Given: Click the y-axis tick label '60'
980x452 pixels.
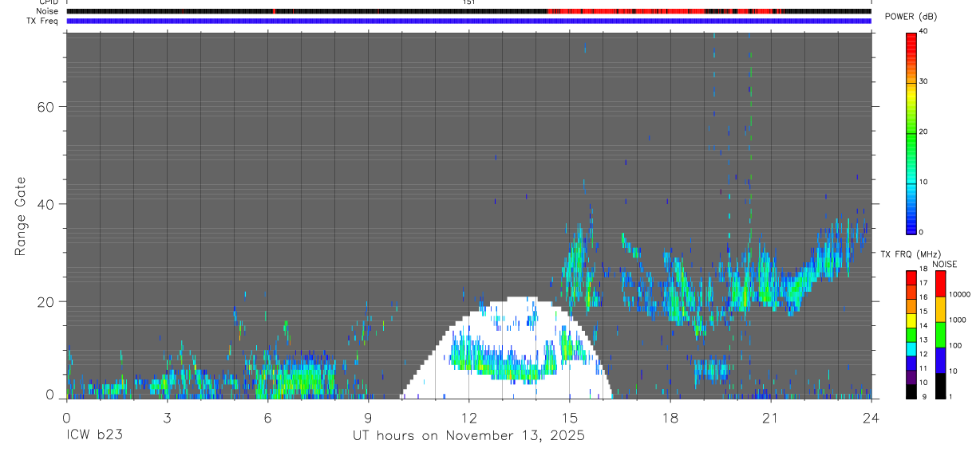Looking at the screenshot, I should point(47,107).
